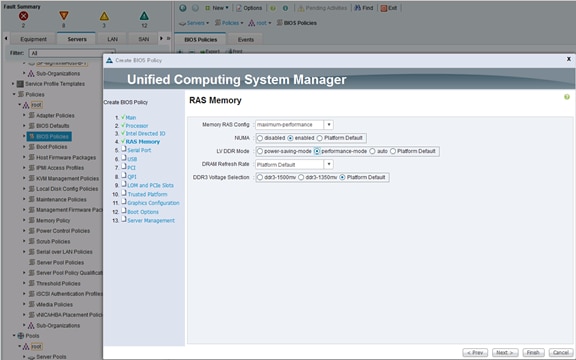Click the minor faults yellow triangle icon
This screenshot has height=360, width=576.
104,16
